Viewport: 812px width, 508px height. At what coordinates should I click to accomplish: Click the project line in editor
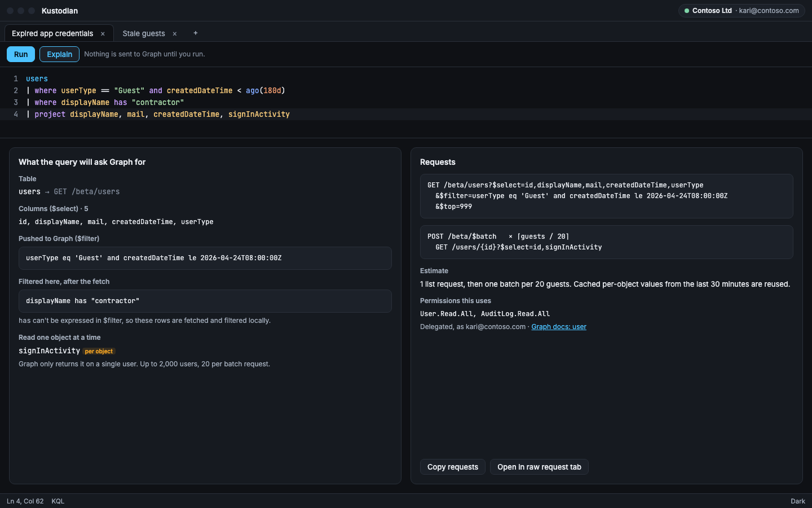click(158, 114)
